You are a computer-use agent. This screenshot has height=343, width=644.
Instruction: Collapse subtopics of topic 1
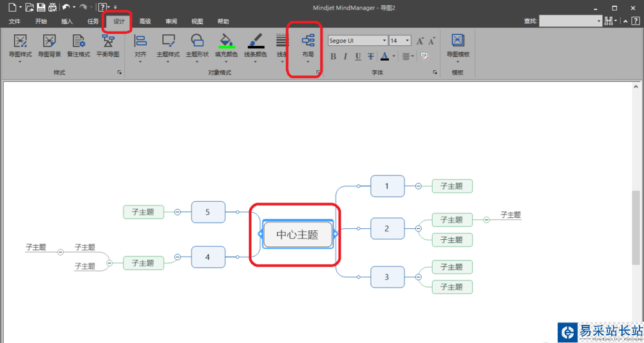(418, 186)
